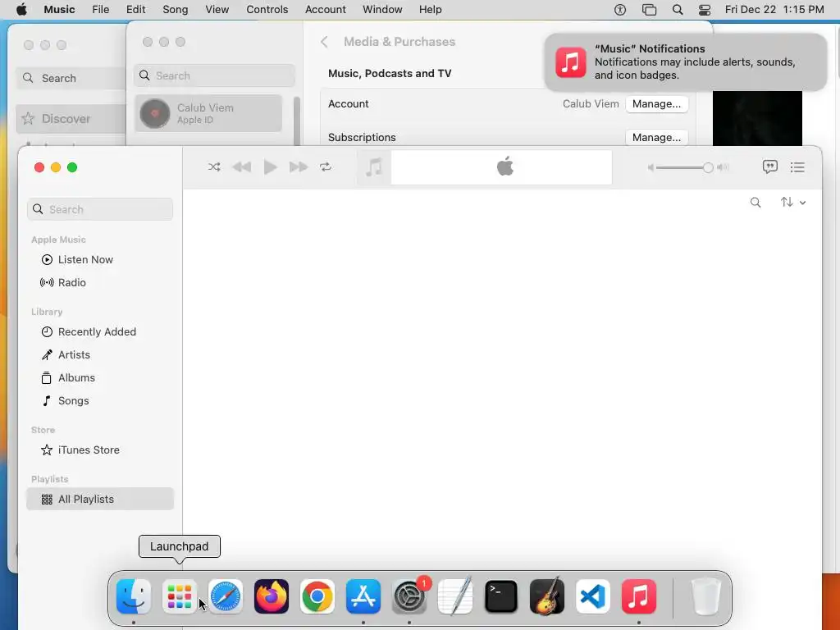Viewport: 840px width, 630px height.
Task: Click the high-volume speaker icon
Action: click(724, 167)
